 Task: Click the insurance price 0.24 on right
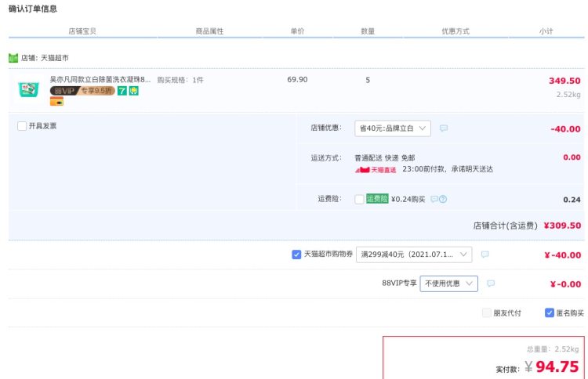(x=572, y=200)
